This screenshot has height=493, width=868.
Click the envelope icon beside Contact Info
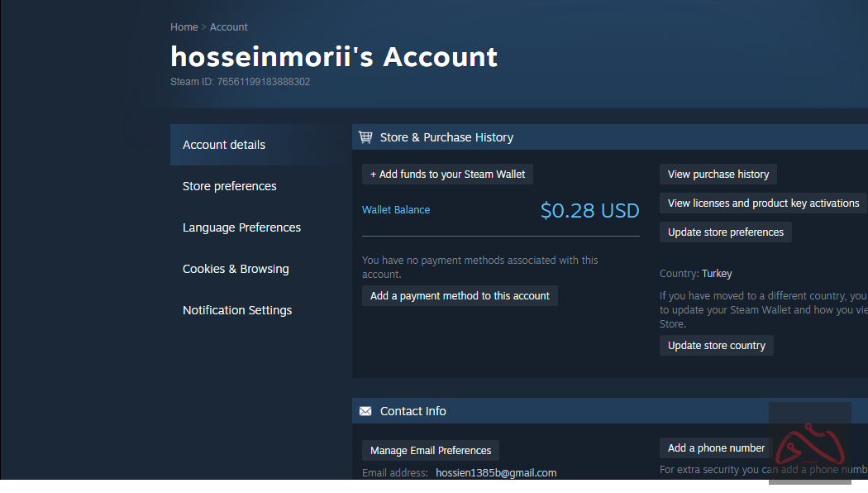[365, 411]
